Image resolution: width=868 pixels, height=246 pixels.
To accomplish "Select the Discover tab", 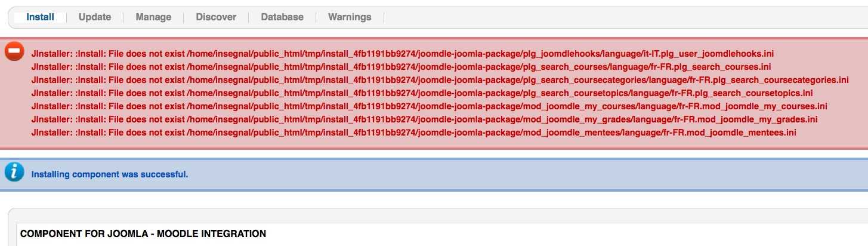I will coord(216,17).
